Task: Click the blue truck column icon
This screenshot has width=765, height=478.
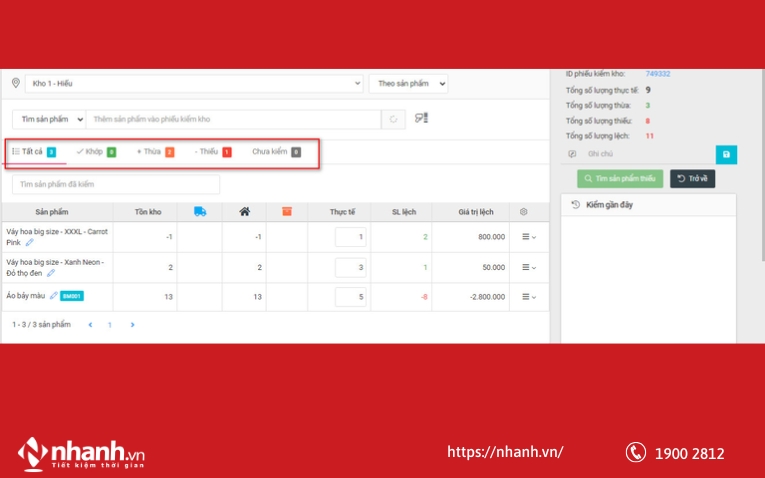Action: (199, 211)
